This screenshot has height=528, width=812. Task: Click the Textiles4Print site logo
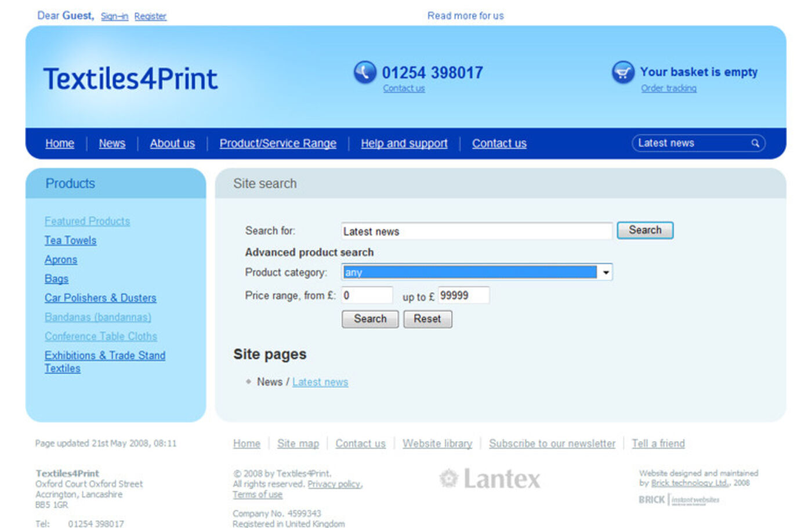tap(130, 79)
